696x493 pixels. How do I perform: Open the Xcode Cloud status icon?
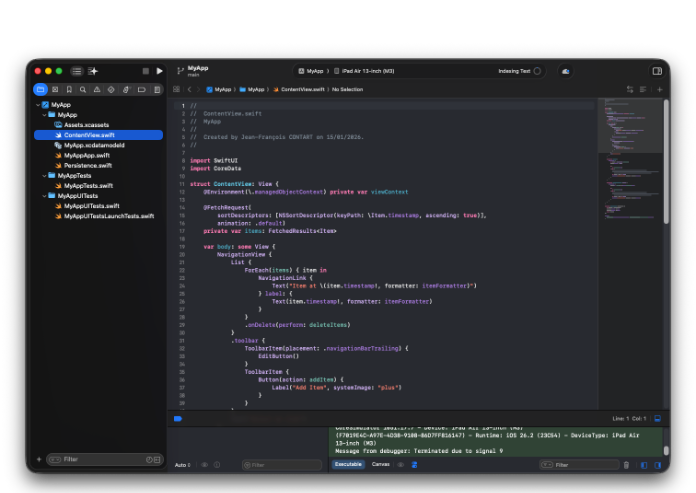coord(566,71)
